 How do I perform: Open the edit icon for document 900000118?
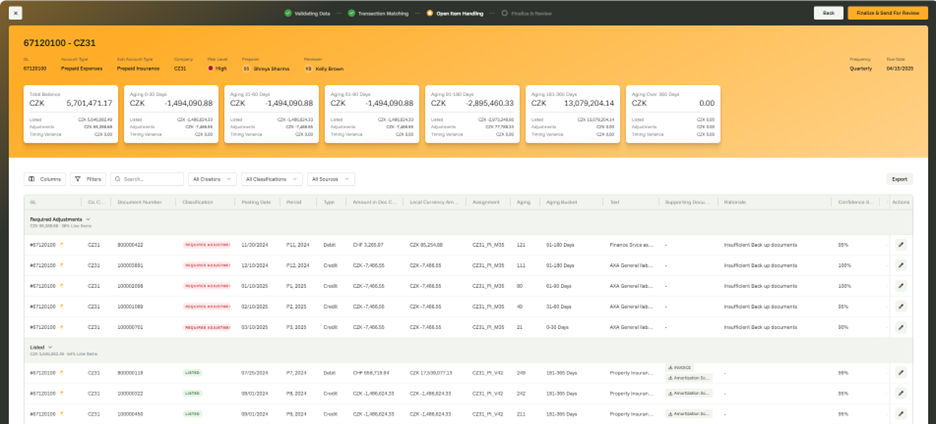tap(900, 372)
